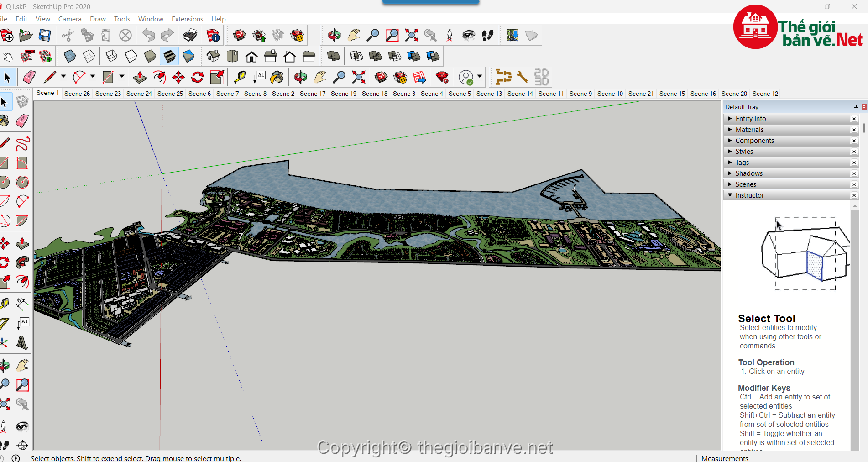Activate the Paint Bucket tool
This screenshot has width=868, height=462.
tap(277, 77)
